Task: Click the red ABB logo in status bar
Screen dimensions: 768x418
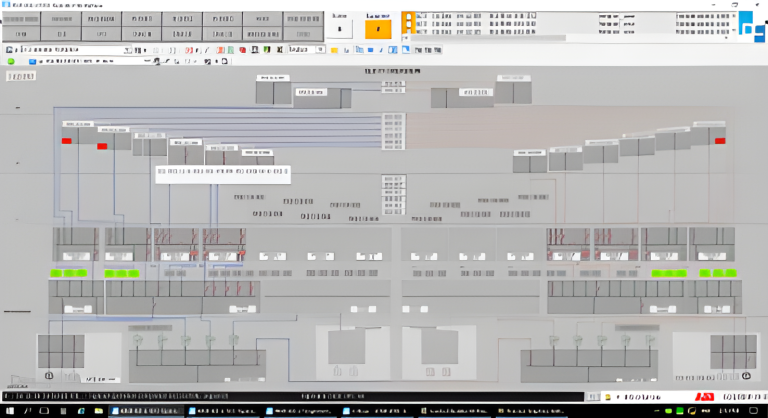Action: [x=704, y=396]
